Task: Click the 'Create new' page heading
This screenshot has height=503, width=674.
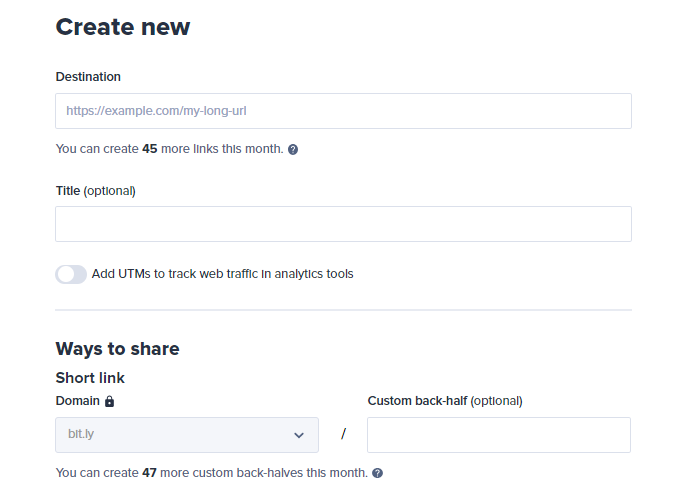Action: click(122, 27)
